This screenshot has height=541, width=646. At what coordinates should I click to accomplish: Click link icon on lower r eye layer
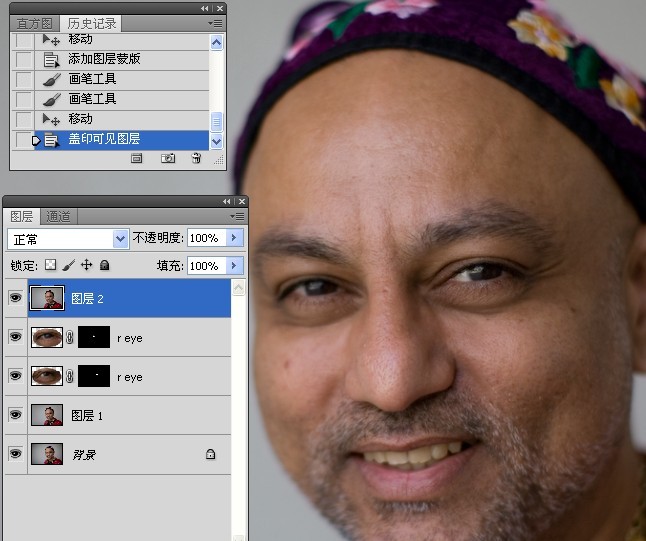[x=70, y=376]
